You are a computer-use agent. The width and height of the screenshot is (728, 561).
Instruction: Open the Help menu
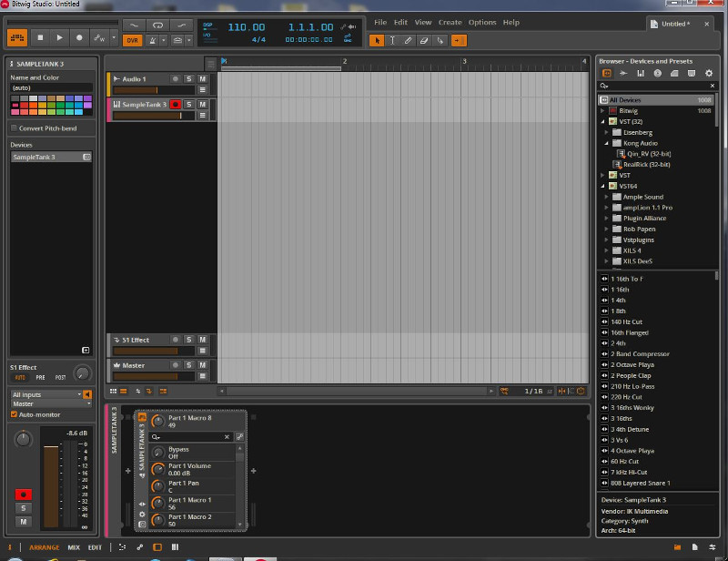point(511,22)
